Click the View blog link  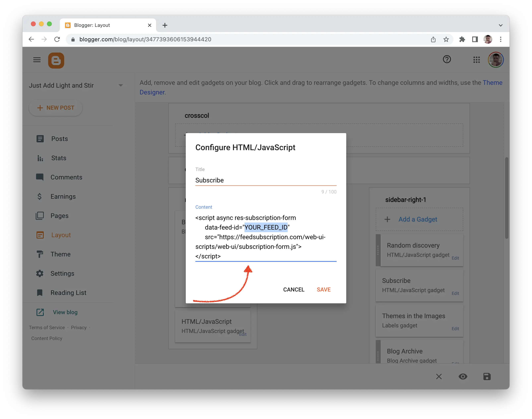pyautogui.click(x=65, y=312)
